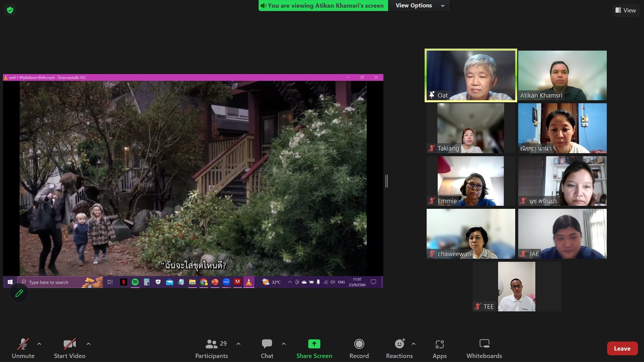Click the ENG language indicator in taskbar

[341, 282]
